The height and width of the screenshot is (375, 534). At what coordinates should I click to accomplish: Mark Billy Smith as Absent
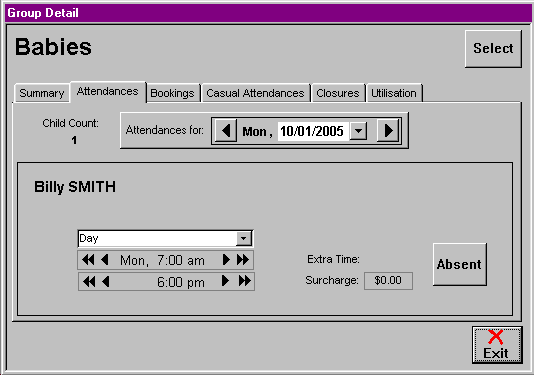pyautogui.click(x=459, y=264)
